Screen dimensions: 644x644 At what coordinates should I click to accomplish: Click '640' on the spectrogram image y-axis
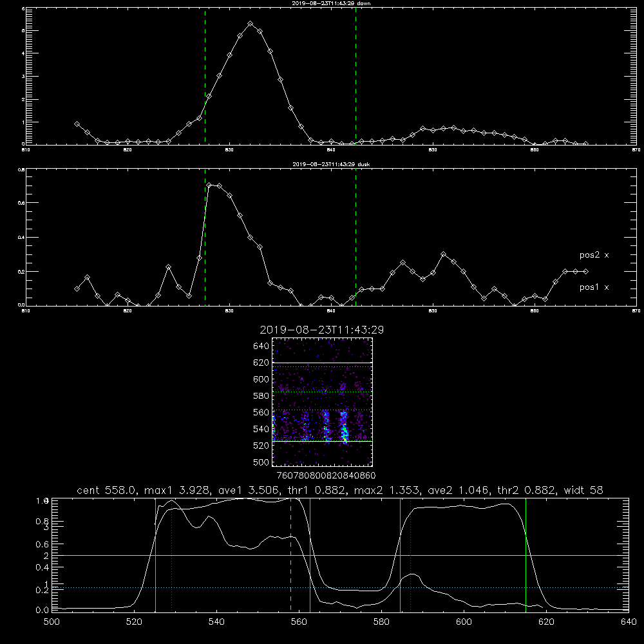pyautogui.click(x=261, y=346)
